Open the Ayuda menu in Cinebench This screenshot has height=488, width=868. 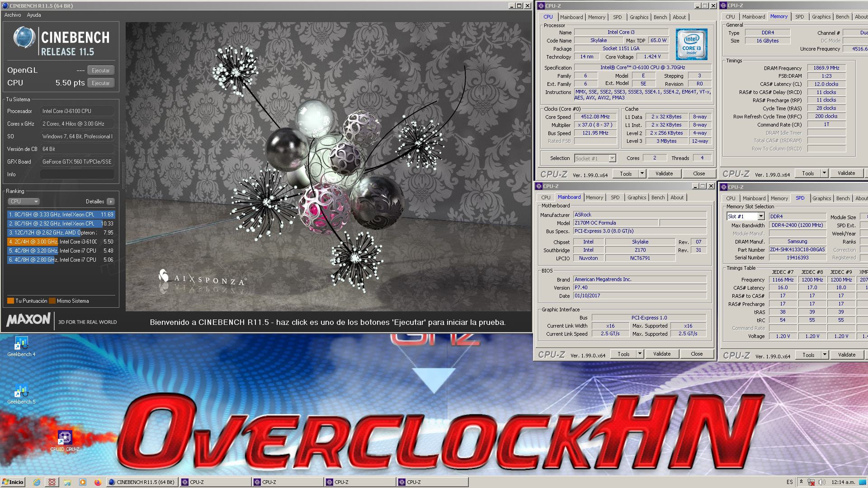pyautogui.click(x=34, y=15)
